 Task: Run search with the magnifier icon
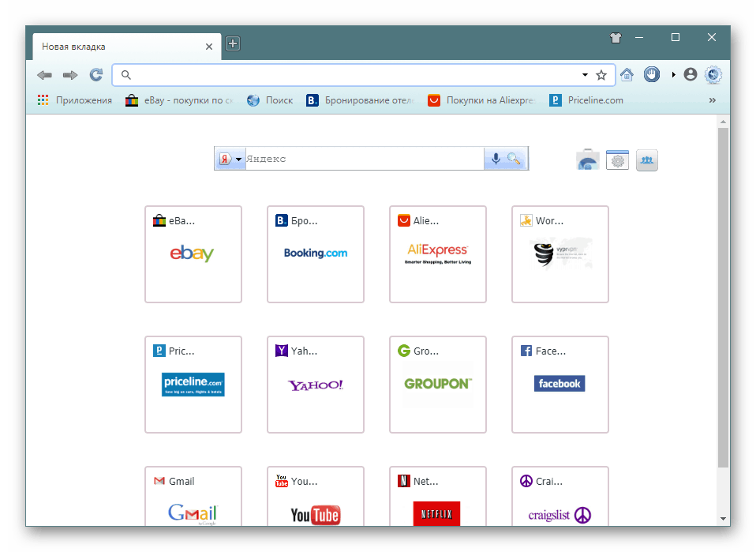coord(514,159)
